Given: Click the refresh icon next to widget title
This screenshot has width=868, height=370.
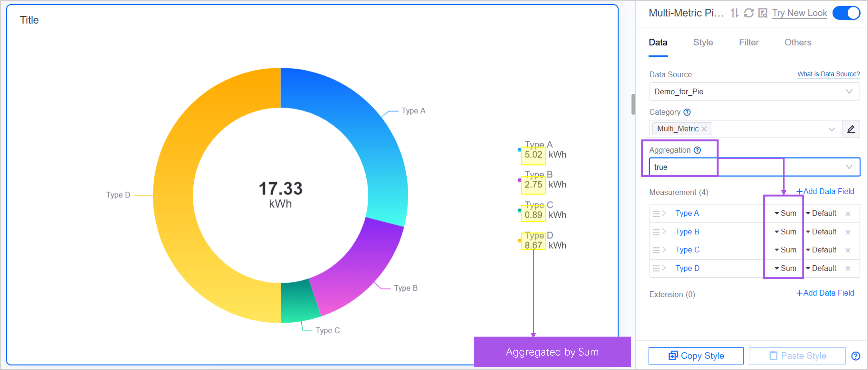Looking at the screenshot, I should pos(749,13).
